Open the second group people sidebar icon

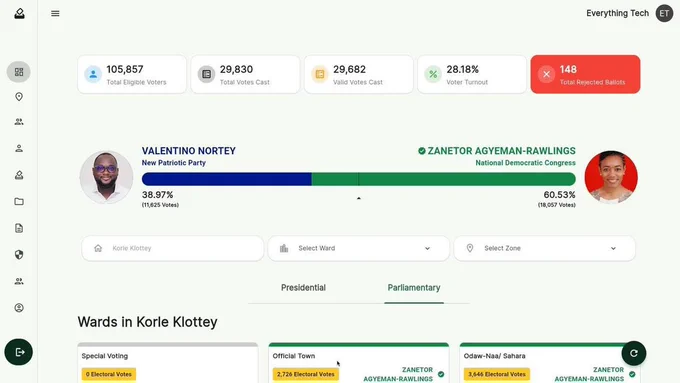point(19,282)
